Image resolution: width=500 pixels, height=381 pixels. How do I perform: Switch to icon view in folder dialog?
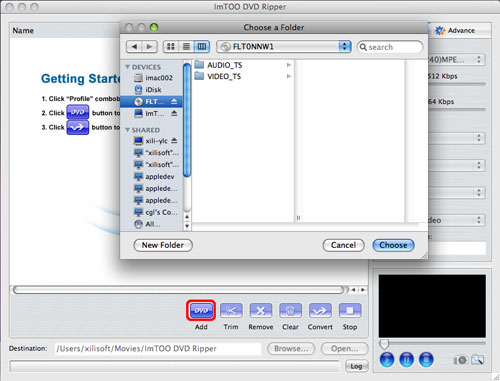(171, 46)
